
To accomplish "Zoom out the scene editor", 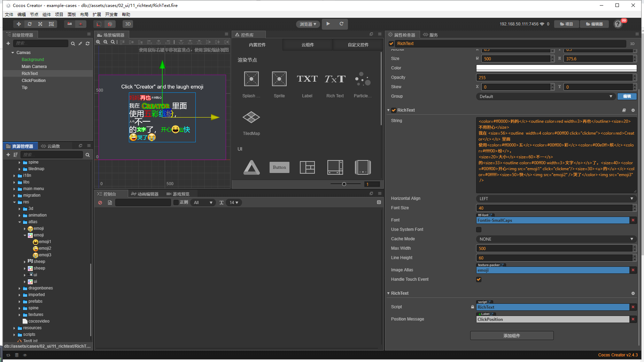I will [x=106, y=42].
